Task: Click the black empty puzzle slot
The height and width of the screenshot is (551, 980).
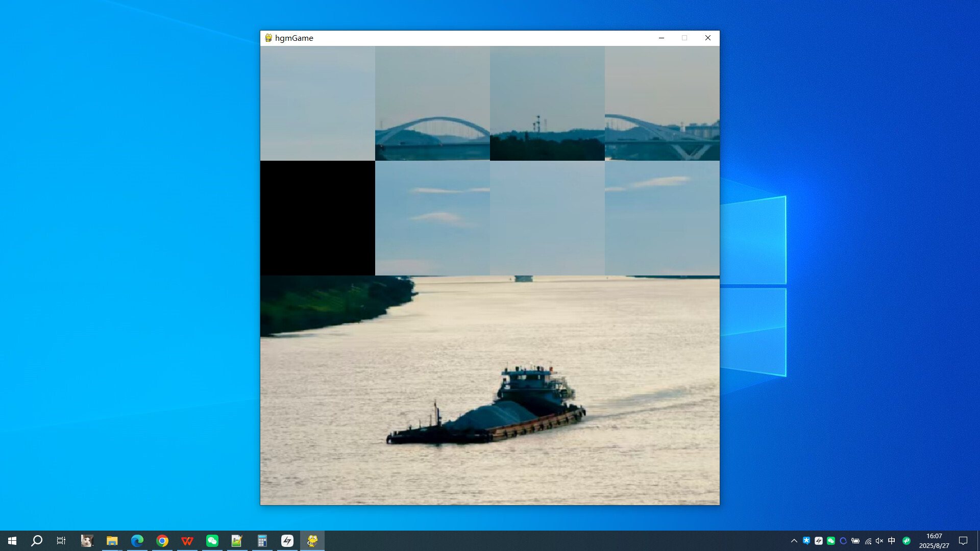Action: tap(317, 218)
